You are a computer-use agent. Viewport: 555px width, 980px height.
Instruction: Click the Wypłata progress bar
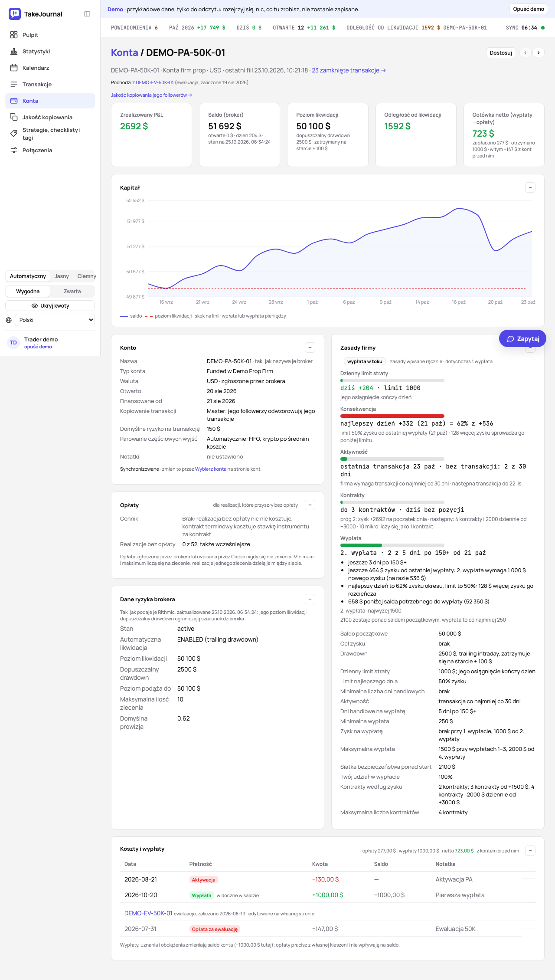pyautogui.click(x=392, y=545)
